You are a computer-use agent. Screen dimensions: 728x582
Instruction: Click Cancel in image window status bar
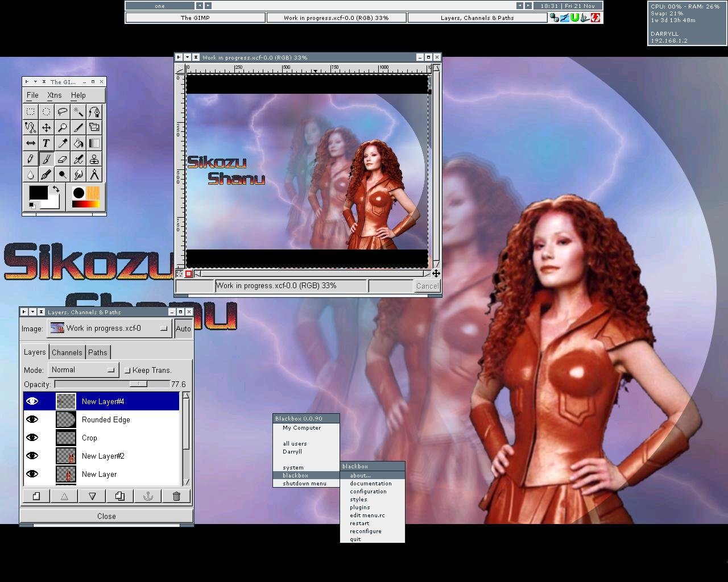coord(427,286)
